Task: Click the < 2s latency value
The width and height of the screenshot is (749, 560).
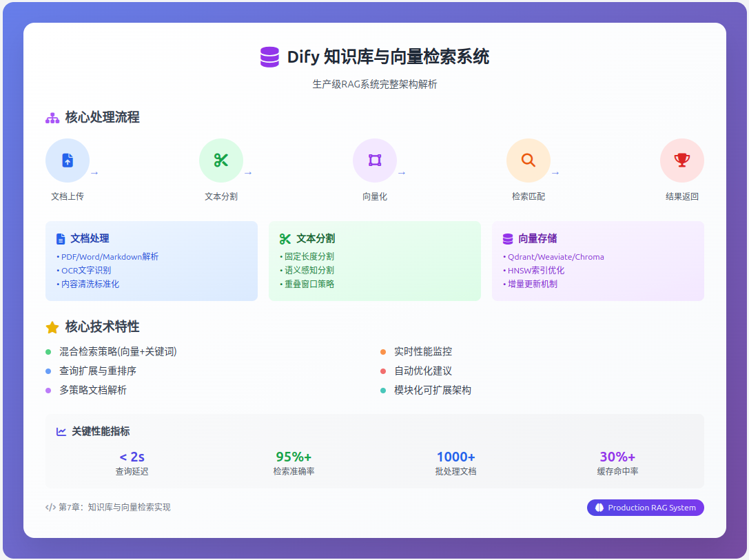Action: [x=132, y=457]
